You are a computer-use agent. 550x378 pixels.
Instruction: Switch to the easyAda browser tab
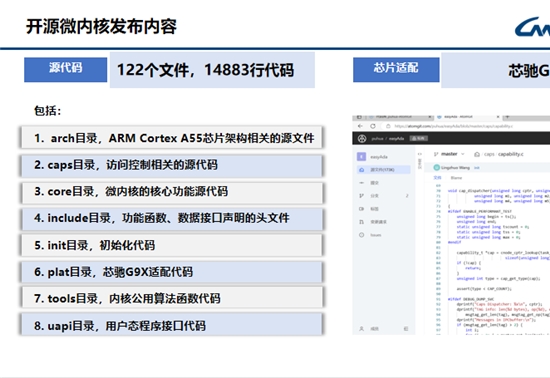(x=468, y=117)
